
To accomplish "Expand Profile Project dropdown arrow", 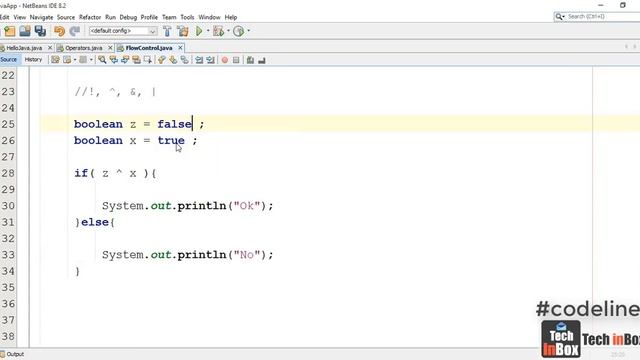I will pos(248,31).
